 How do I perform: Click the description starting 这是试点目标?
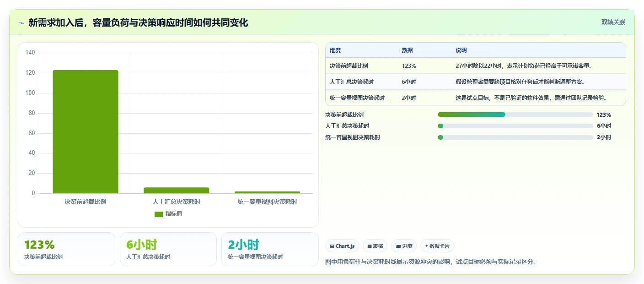pyautogui.click(x=531, y=98)
